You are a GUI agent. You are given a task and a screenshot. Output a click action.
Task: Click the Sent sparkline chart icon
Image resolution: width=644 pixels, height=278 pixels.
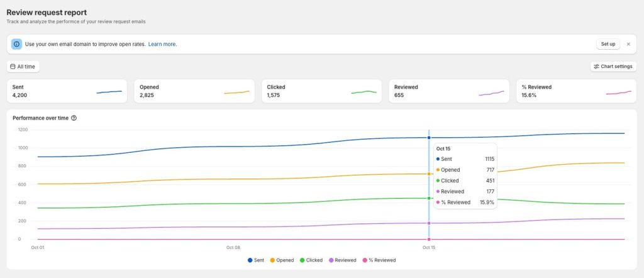[x=109, y=92]
